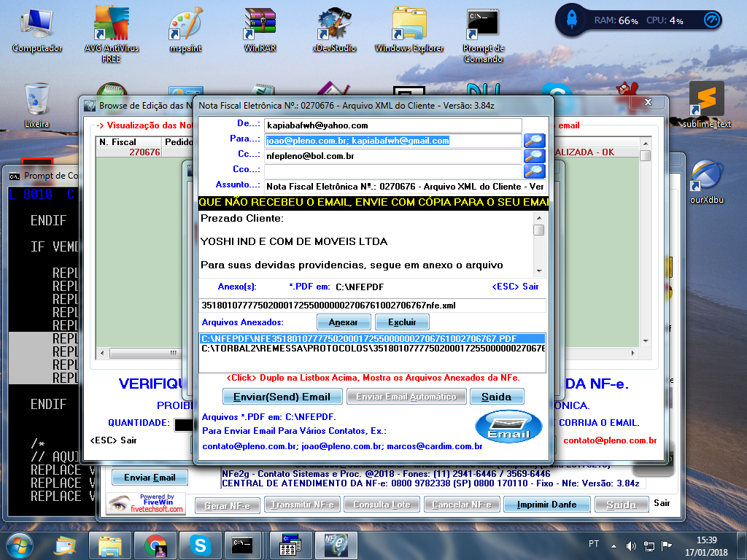Click the Google Chrome taskbar icon
Viewport: 747px width, 560px height.
[x=155, y=545]
